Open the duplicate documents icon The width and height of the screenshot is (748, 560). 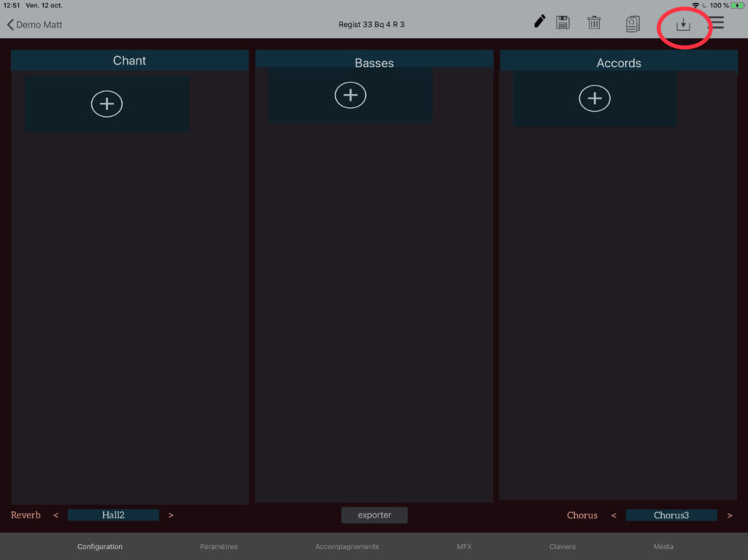click(633, 24)
